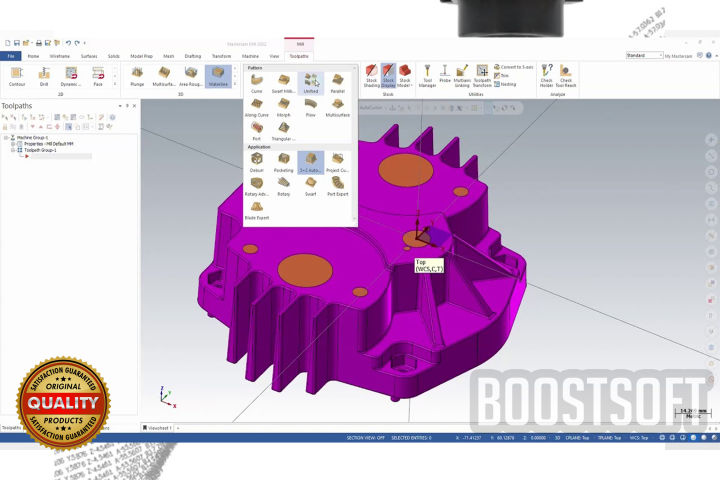Open the Standard ribbon style dropdown
The height and width of the screenshot is (480, 720).
pos(645,55)
